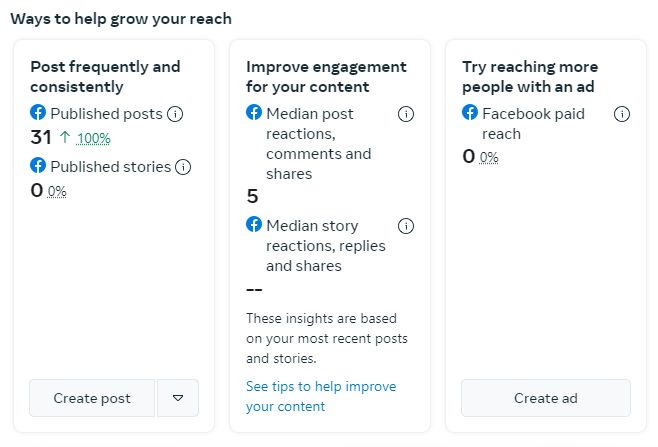
Task: Select Improve engagement for your content heading
Action: click(x=326, y=77)
